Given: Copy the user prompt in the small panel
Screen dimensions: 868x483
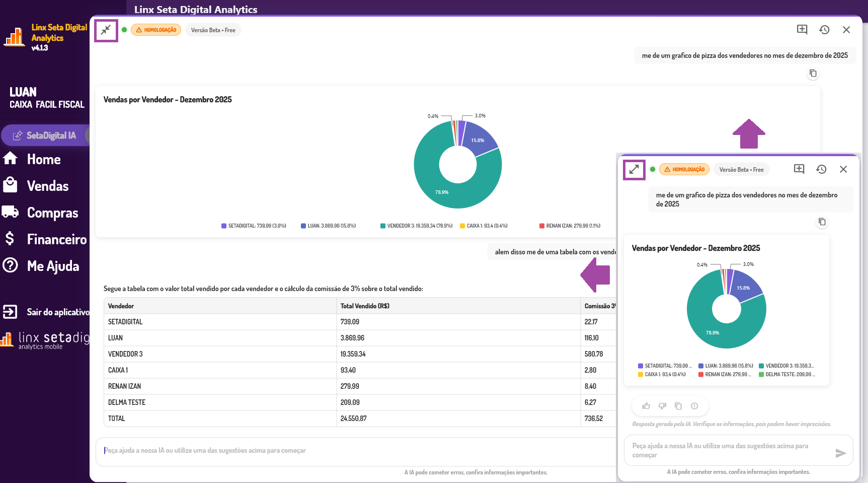Looking at the screenshot, I should pyautogui.click(x=822, y=222).
